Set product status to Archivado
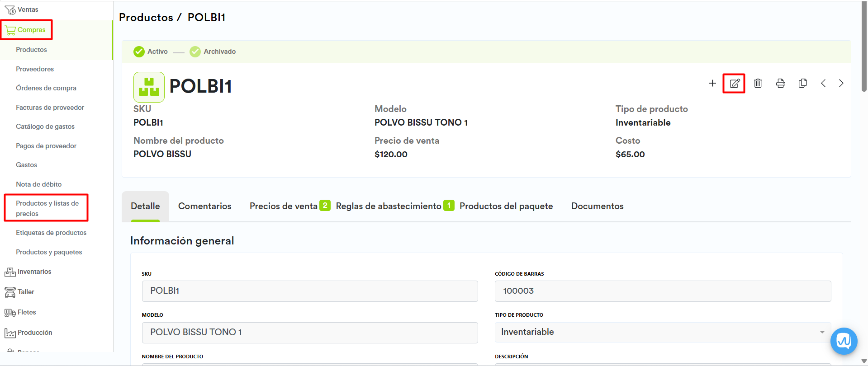Viewport: 868px width, 366px height. (x=213, y=52)
